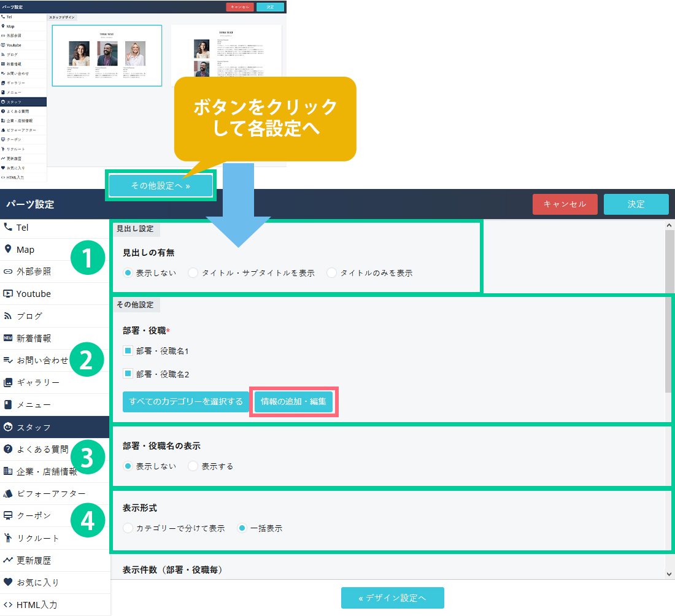Choose カテゴリーで分けて表示 radio button
This screenshot has width=675, height=616.
tap(128, 528)
